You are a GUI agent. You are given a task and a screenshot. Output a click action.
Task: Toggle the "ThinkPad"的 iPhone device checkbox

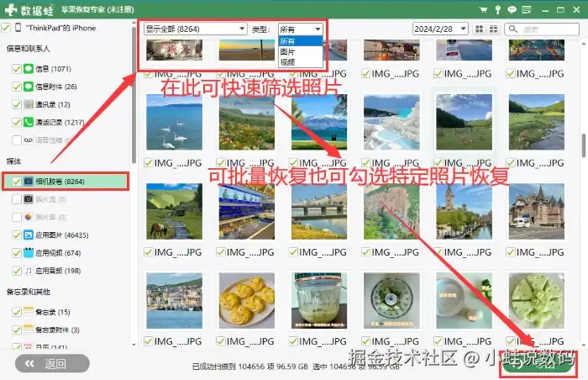[x=6, y=28]
